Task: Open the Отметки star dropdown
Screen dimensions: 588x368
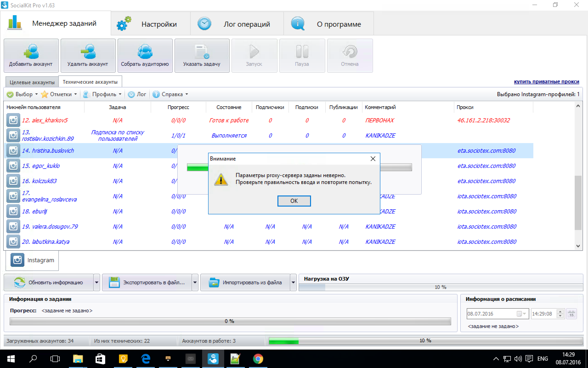Action: click(59, 94)
